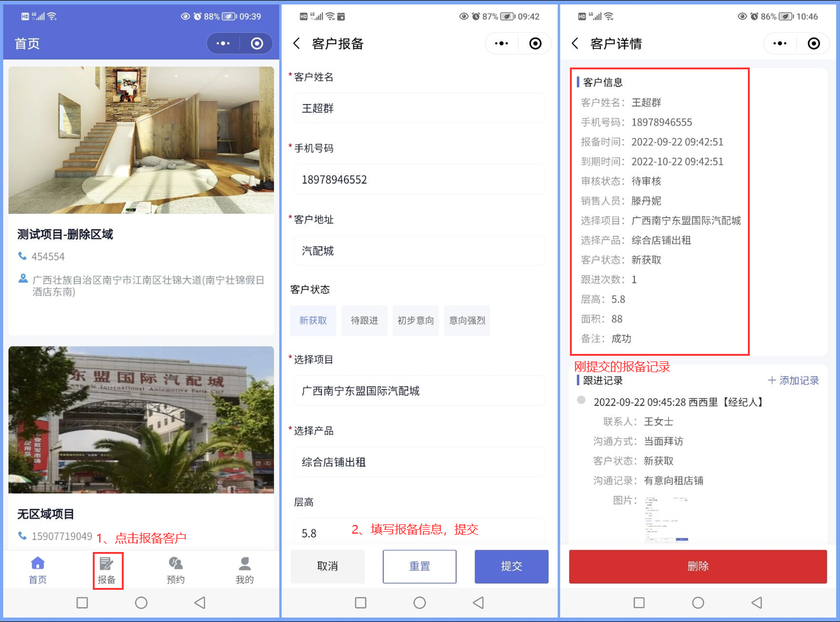Viewport: 840px width, 622px height.
Task: Open the more menu dots on 首页 screen
Action: coord(223,44)
